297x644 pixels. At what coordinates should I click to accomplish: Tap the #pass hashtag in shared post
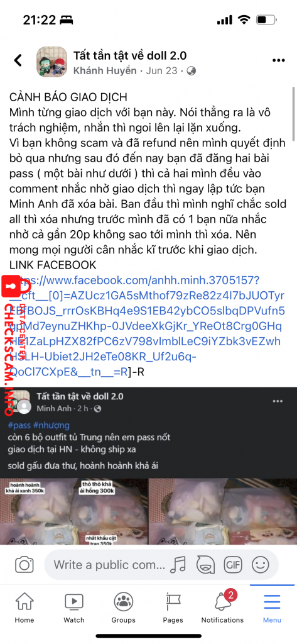(x=18, y=425)
